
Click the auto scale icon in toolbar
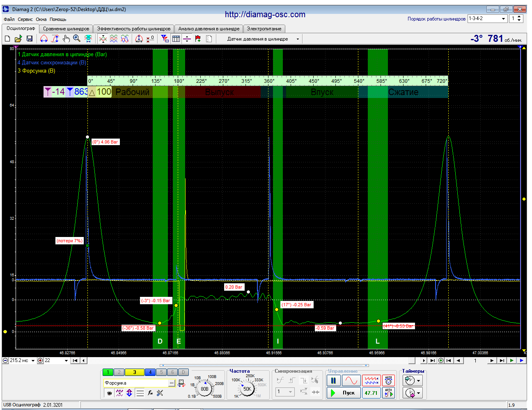click(x=139, y=39)
